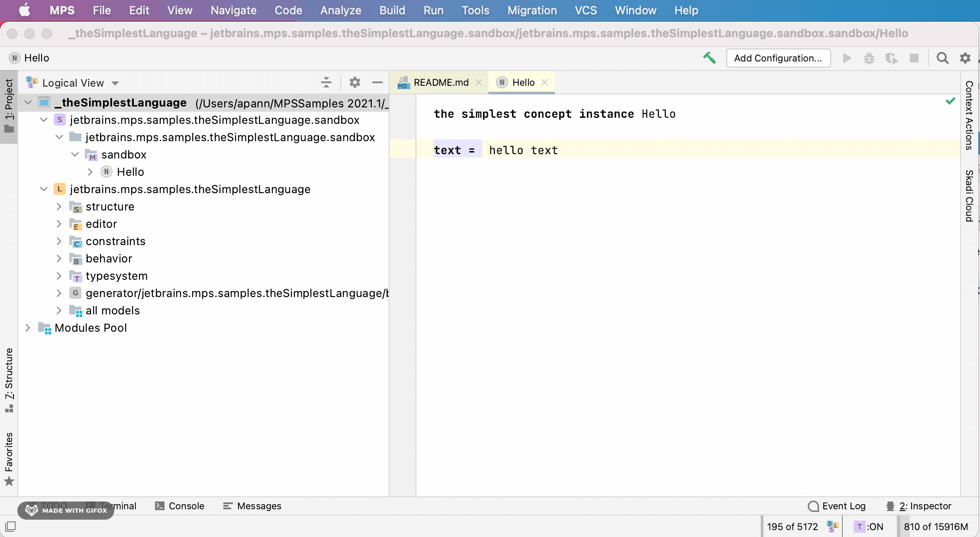Expand the Modules Pool node

(28, 328)
